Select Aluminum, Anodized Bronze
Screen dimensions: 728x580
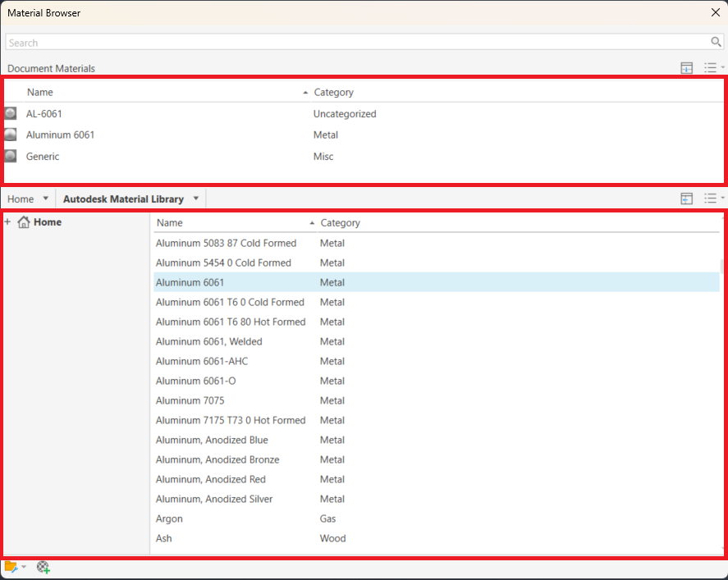coord(437,460)
